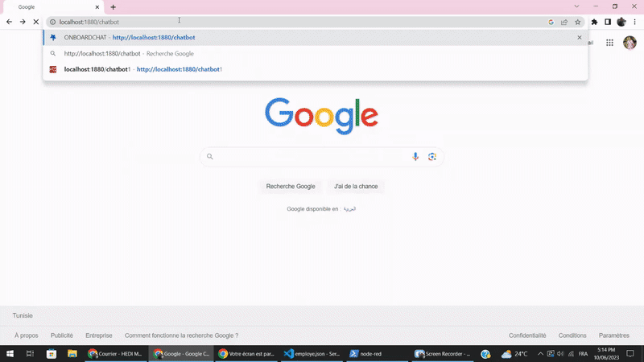Open the Extensions puzzle menu

pyautogui.click(x=594, y=23)
